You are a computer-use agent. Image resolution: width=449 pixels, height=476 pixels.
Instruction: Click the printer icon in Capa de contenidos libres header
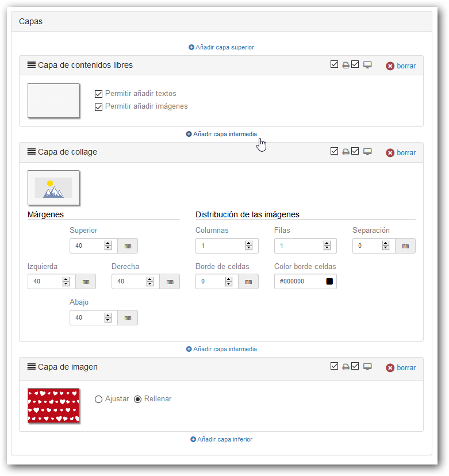coord(346,65)
